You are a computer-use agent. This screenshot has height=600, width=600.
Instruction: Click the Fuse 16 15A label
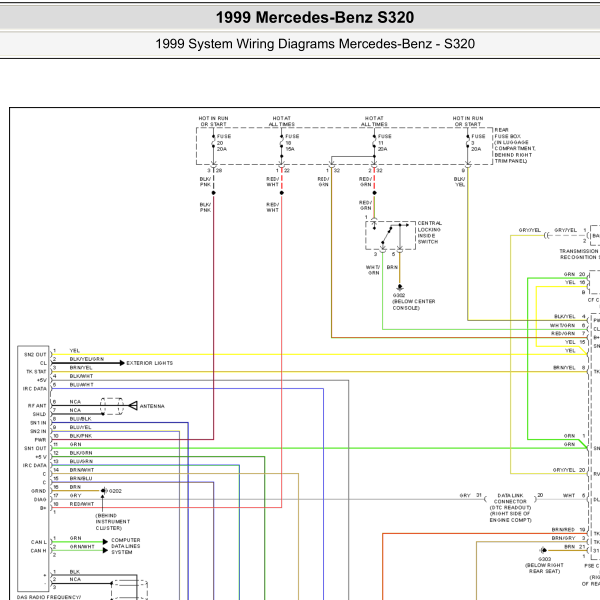point(292,142)
